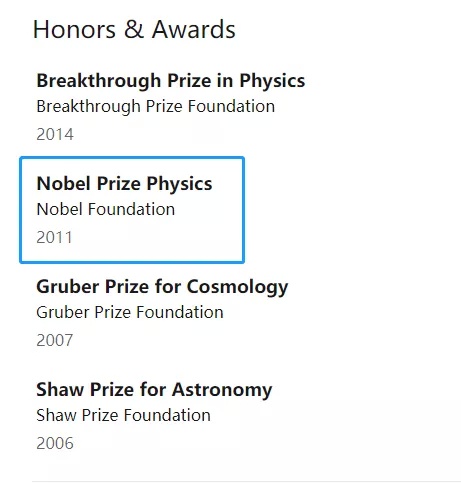Open Gruber Prize for Cosmology entry
The height and width of the screenshot is (484, 461).
pos(162,287)
